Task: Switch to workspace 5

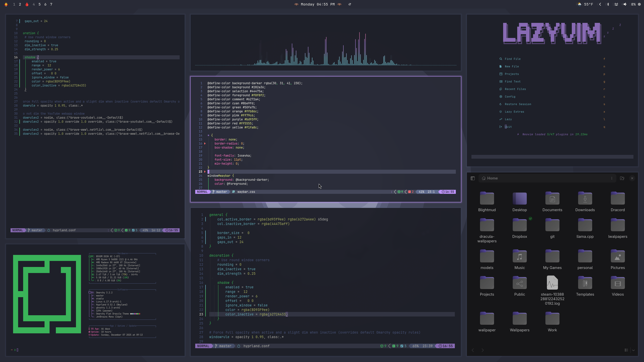Action: [39, 4]
